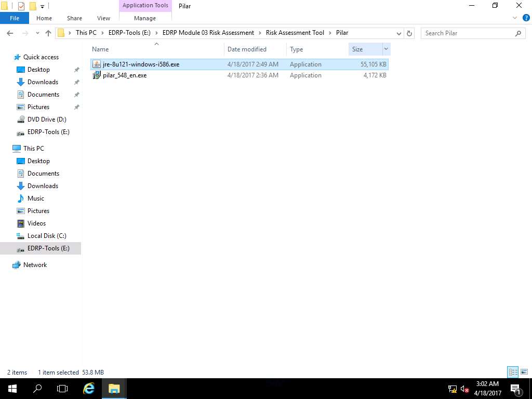The height and width of the screenshot is (399, 532).
Task: Open DVD Drive (D:) in sidebar
Action: click(47, 119)
